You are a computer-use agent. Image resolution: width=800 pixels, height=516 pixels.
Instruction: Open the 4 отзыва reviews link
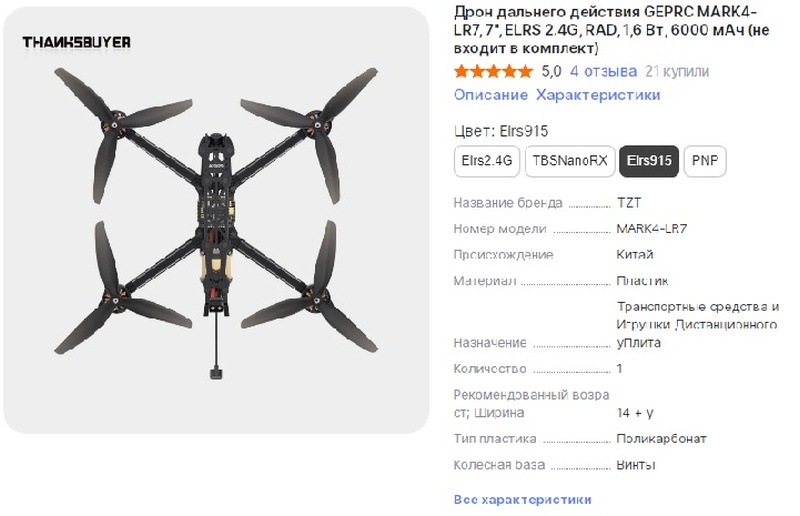click(604, 71)
